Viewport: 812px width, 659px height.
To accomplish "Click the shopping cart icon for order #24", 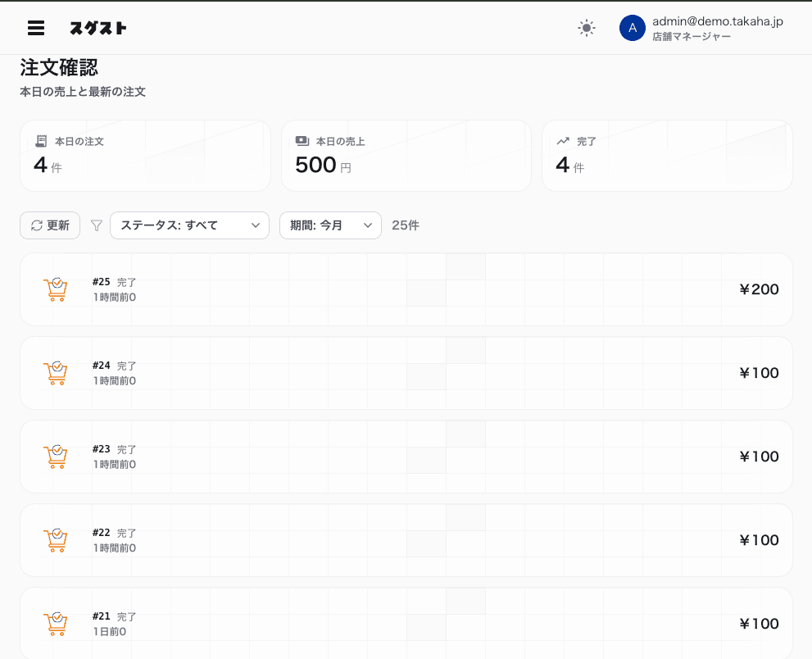I will 56,373.
